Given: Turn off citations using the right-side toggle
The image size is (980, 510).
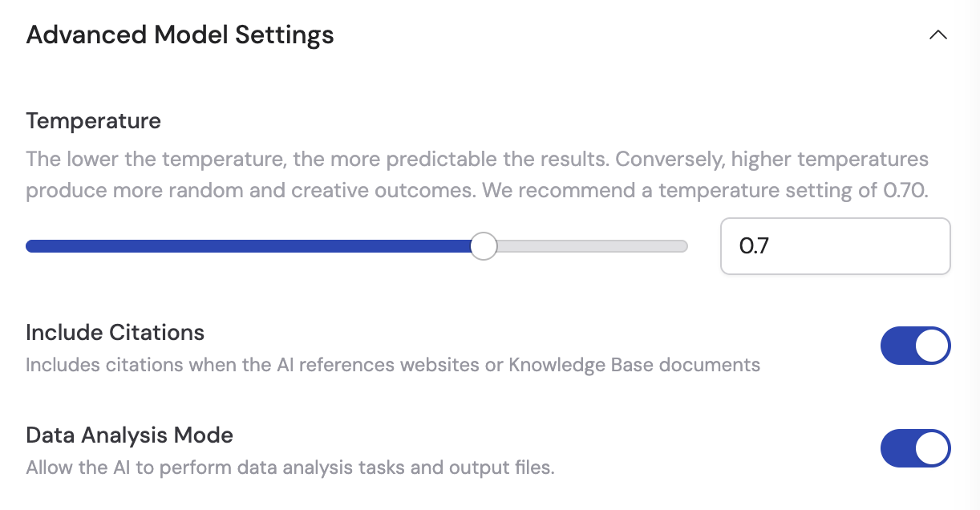Looking at the screenshot, I should coord(915,346).
